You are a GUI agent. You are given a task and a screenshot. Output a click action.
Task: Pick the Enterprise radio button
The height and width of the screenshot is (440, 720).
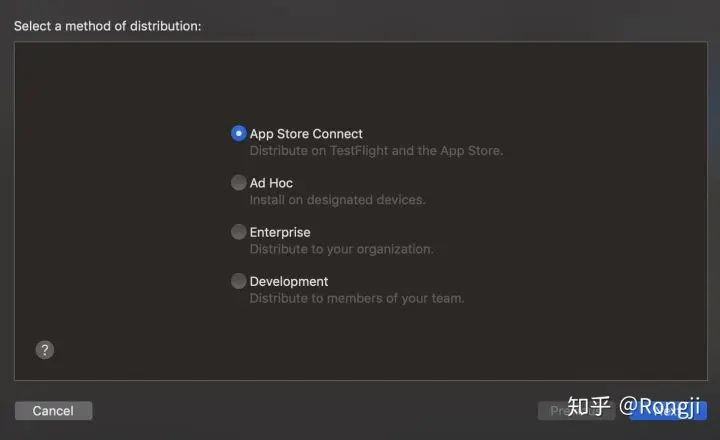click(238, 231)
